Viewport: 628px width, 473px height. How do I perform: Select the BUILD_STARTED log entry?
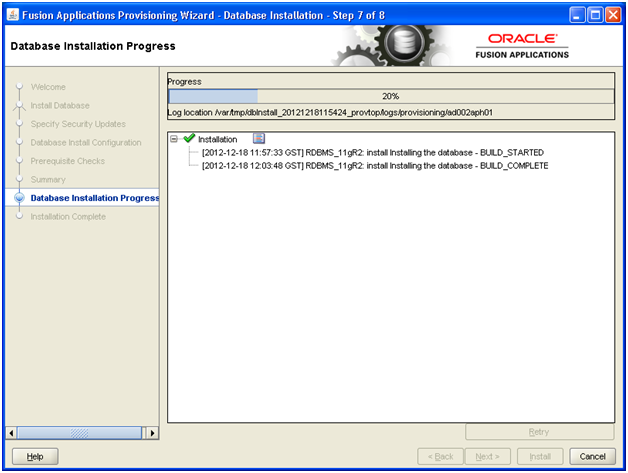pyautogui.click(x=372, y=153)
